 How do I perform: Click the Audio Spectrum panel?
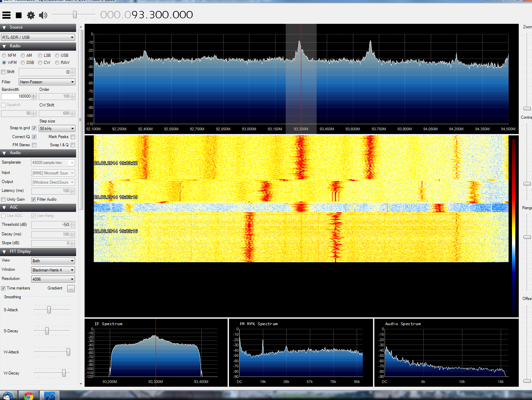[x=446, y=352]
